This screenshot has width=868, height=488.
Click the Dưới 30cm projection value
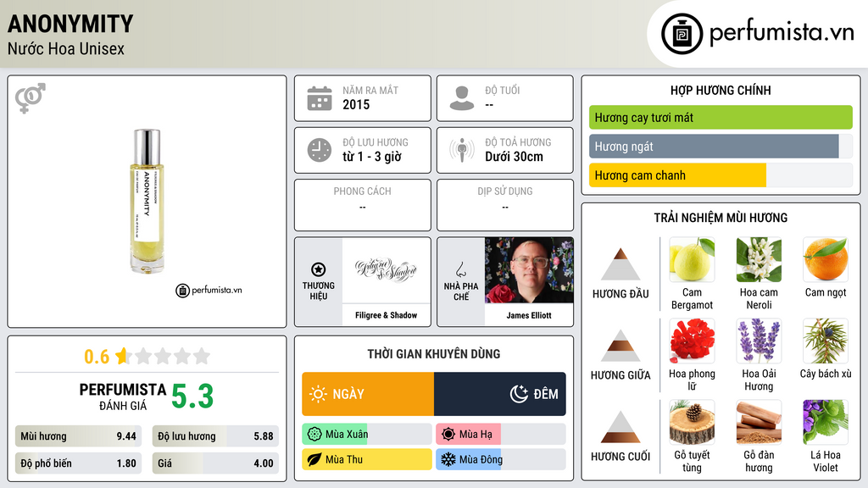point(515,157)
